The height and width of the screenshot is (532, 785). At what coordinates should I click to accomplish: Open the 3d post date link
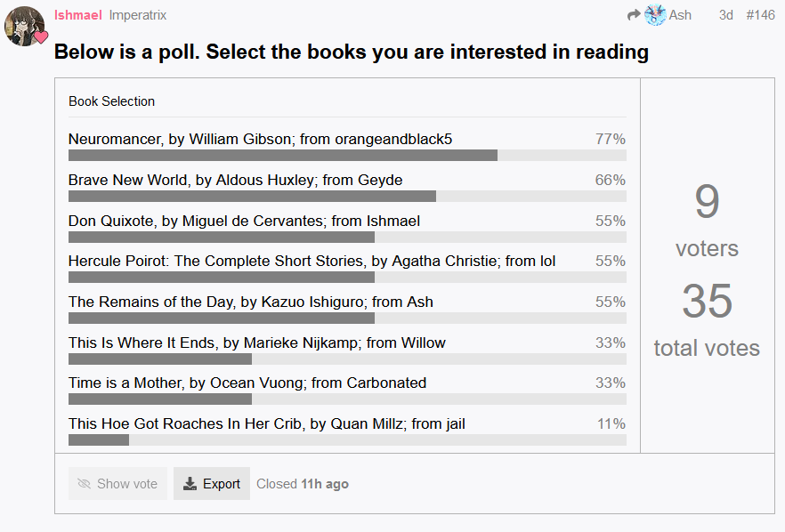(726, 15)
